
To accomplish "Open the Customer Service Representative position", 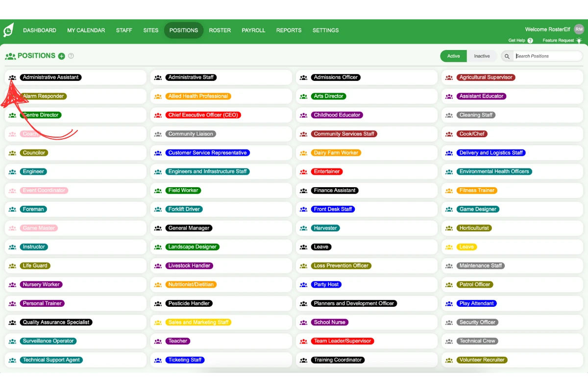I will (208, 153).
